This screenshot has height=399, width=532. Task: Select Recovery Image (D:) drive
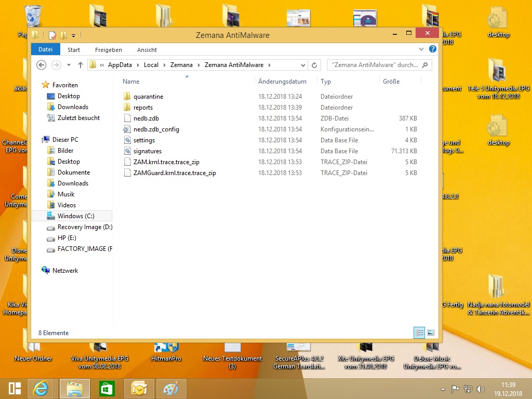85,227
